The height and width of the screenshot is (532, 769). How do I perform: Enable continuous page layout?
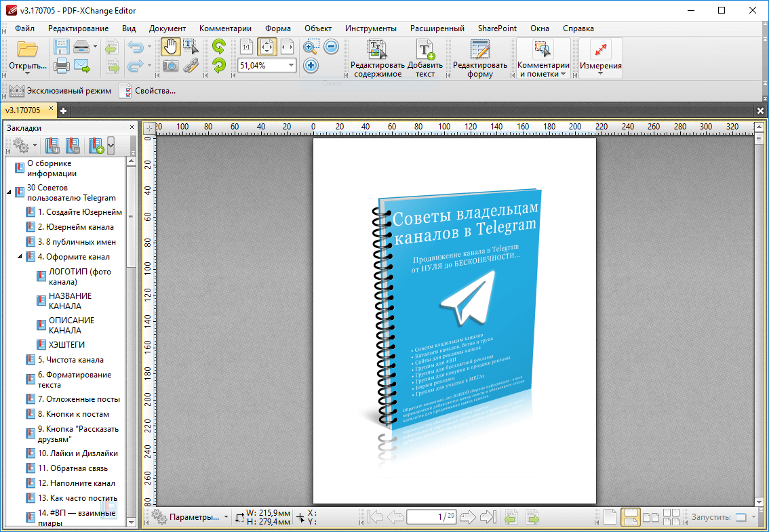tap(630, 517)
